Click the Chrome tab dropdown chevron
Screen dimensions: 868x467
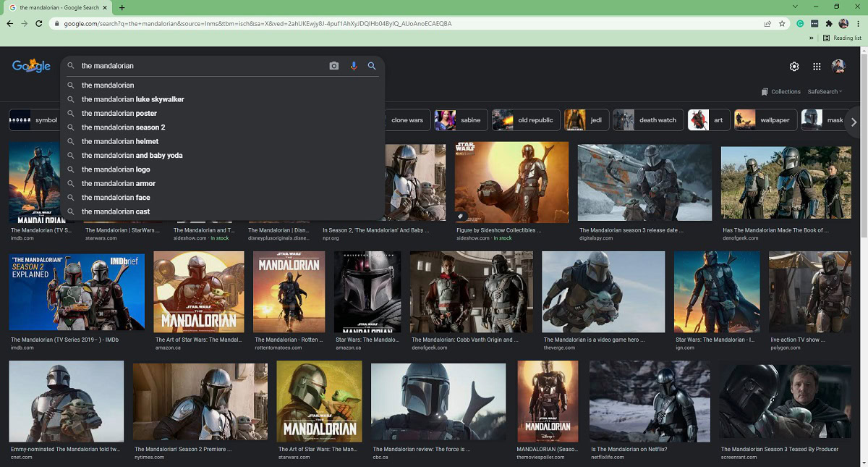click(795, 6)
